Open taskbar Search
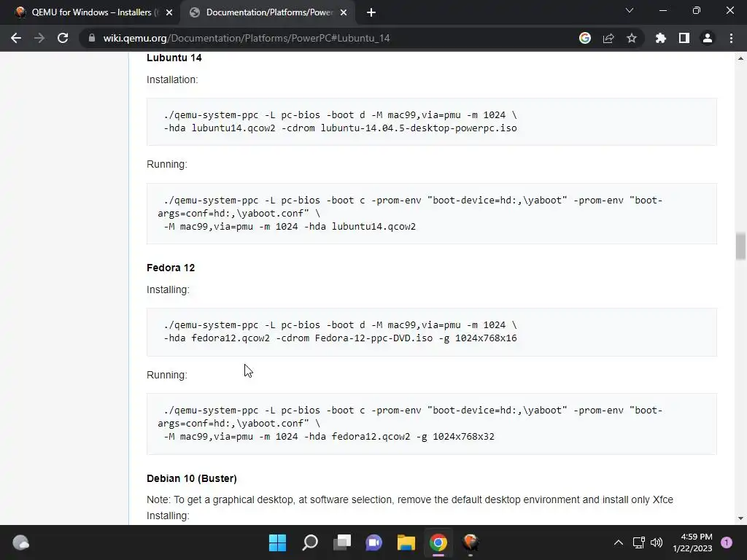The image size is (747, 560). [309, 542]
